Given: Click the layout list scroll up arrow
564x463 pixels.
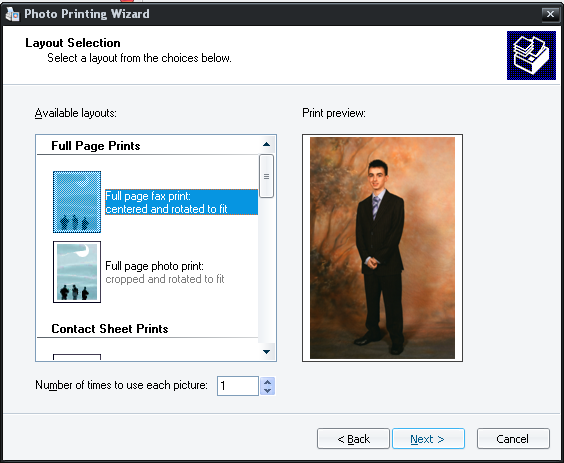Looking at the screenshot, I should [x=267, y=144].
